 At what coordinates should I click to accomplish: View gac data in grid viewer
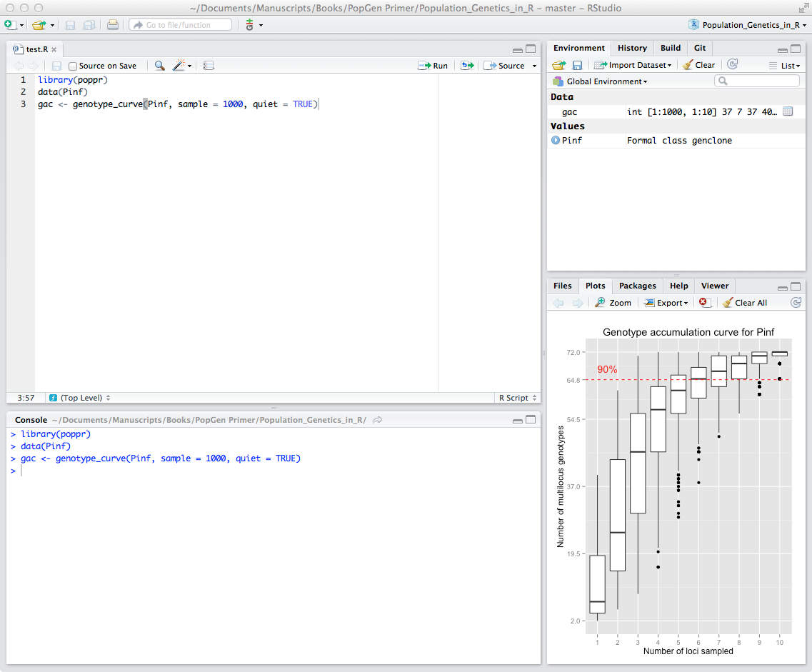click(x=788, y=112)
